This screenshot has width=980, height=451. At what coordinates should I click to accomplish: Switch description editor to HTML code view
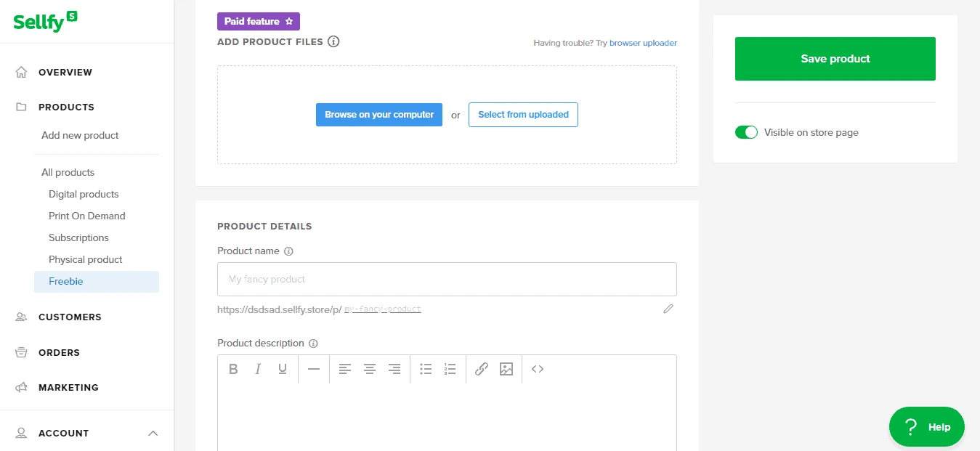537,369
